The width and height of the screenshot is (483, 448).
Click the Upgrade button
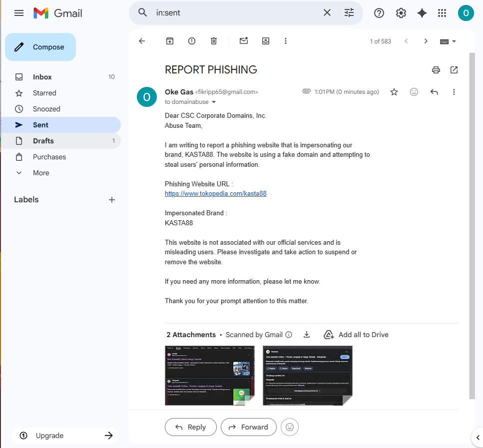(65, 436)
